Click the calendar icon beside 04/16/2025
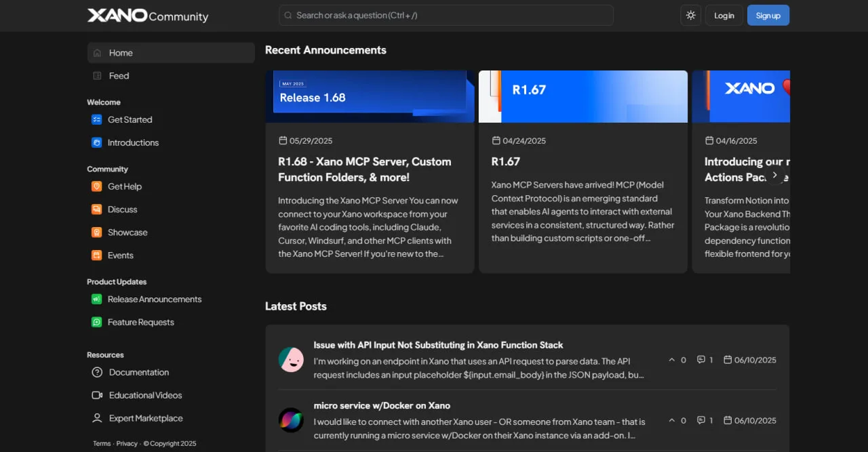Image resolution: width=868 pixels, height=452 pixels. click(709, 140)
